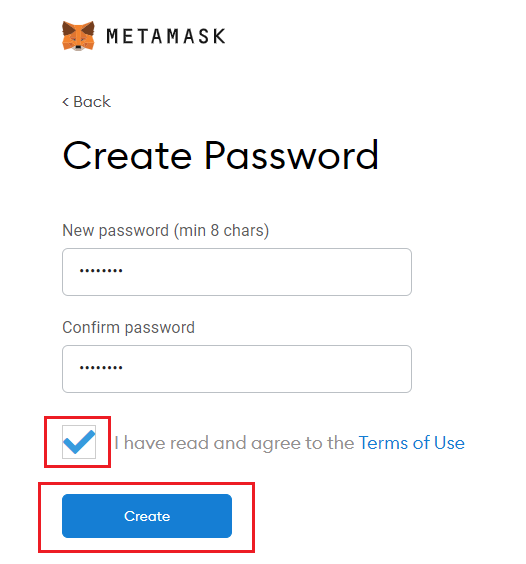Click the Confirm password label
526x564 pixels.
point(128,327)
